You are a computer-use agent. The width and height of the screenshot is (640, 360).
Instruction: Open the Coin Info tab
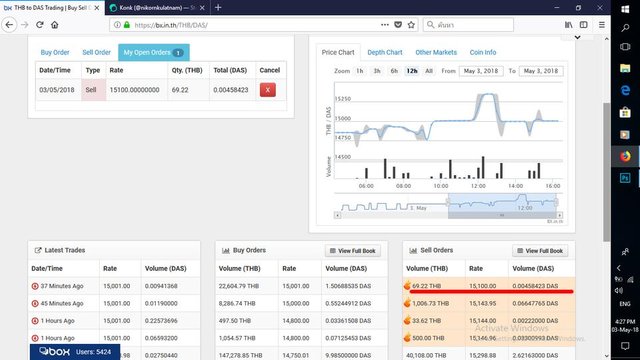tap(483, 52)
